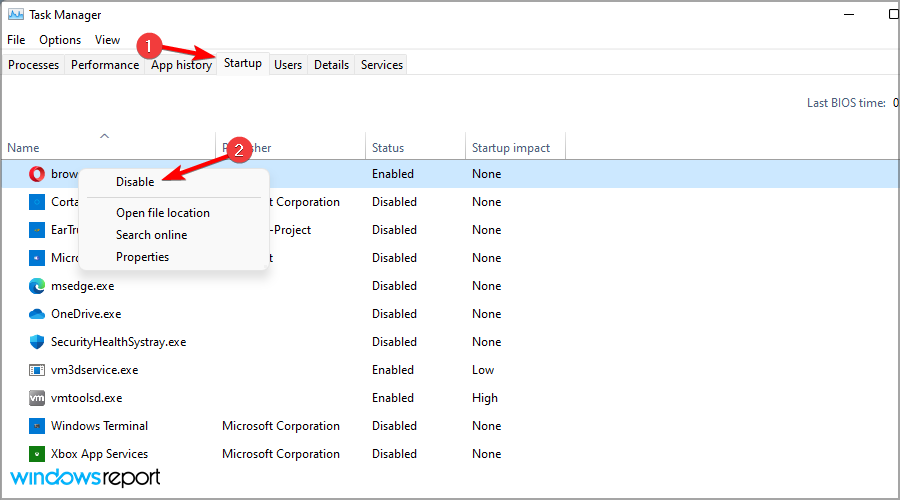Open the File menu
This screenshot has width=900, height=500.
click(16, 40)
